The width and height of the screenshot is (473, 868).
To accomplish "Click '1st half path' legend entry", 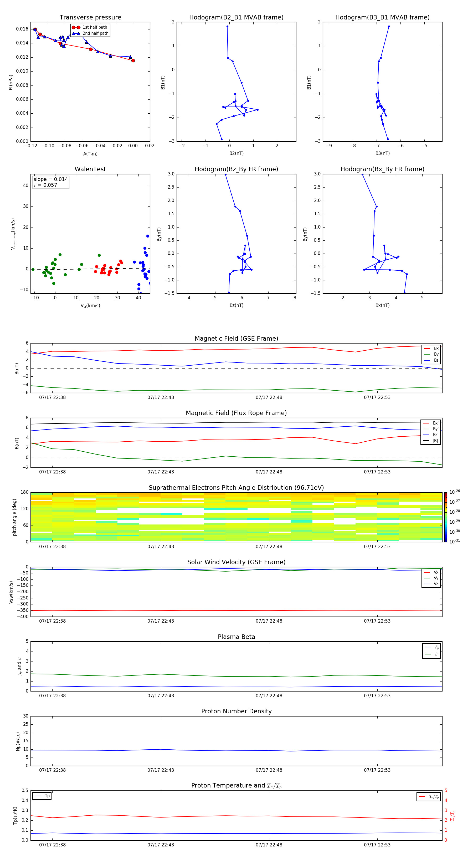I will pyautogui.click(x=90, y=27).
